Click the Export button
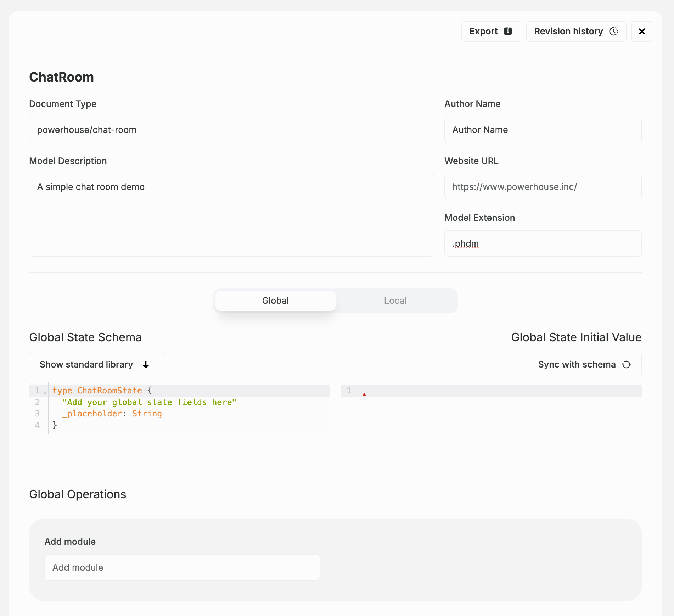 coord(491,32)
